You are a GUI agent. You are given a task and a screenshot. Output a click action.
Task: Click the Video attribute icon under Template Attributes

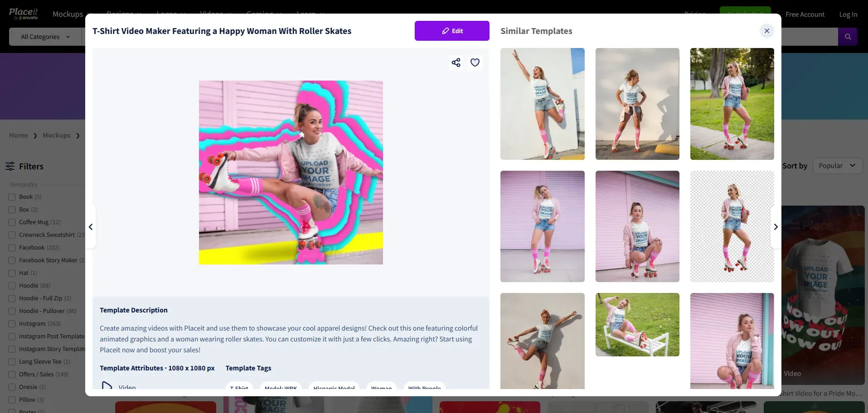coord(107,385)
